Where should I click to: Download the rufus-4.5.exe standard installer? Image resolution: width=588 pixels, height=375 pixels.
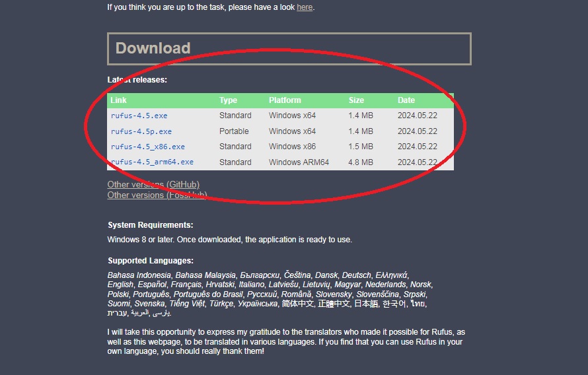point(139,116)
